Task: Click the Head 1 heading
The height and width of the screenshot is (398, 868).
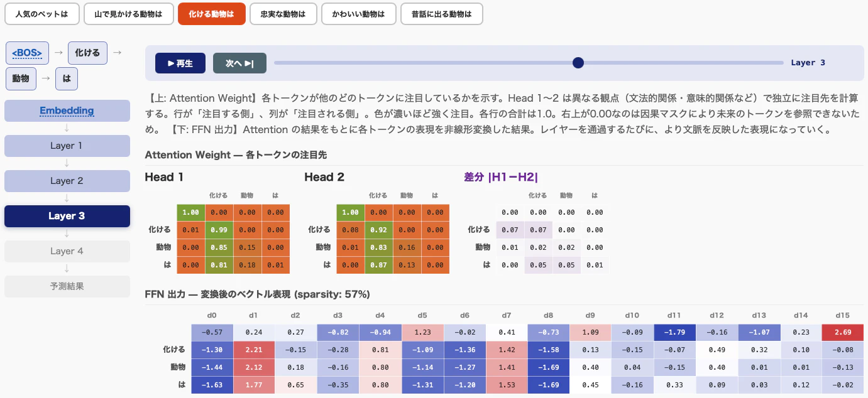Action: click(x=164, y=177)
